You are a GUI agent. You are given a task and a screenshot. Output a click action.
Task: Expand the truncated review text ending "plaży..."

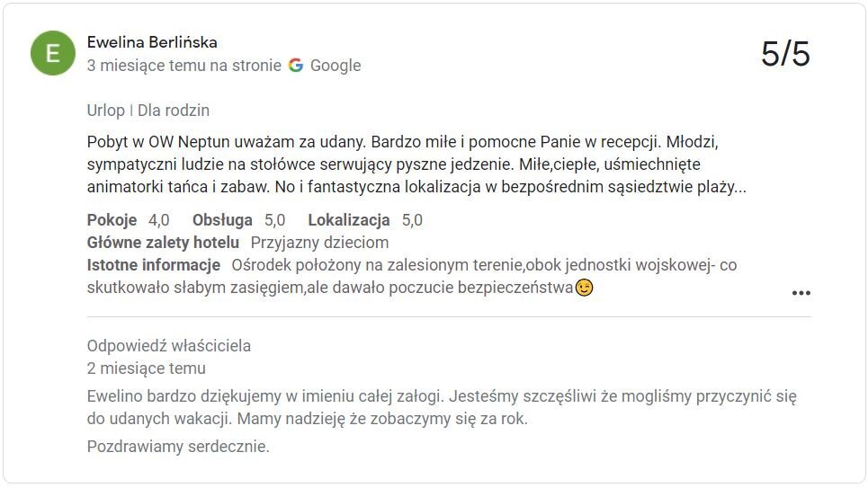coord(739,189)
